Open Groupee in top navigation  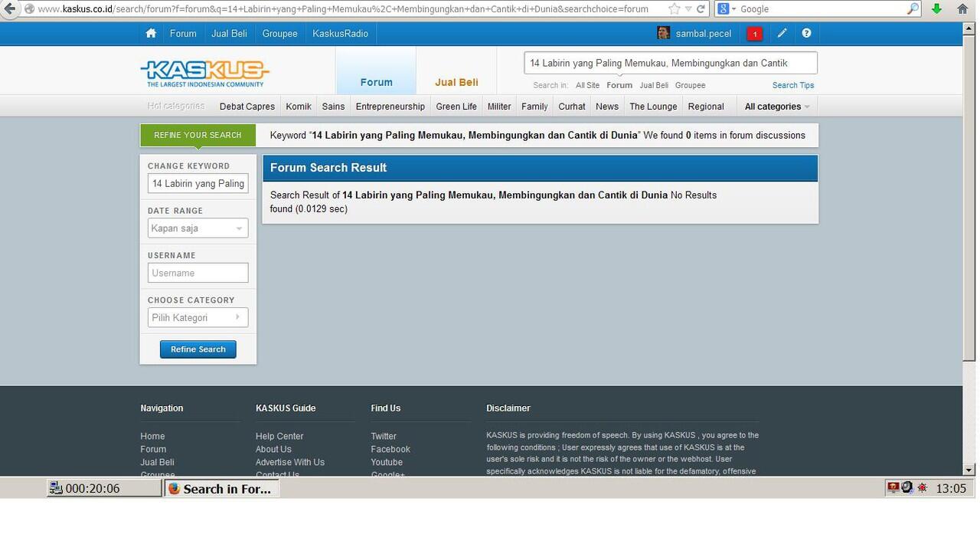coord(279,34)
